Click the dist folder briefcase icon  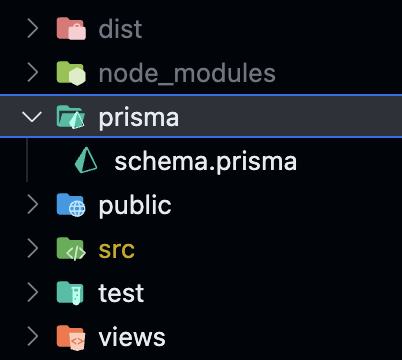[x=71, y=29]
